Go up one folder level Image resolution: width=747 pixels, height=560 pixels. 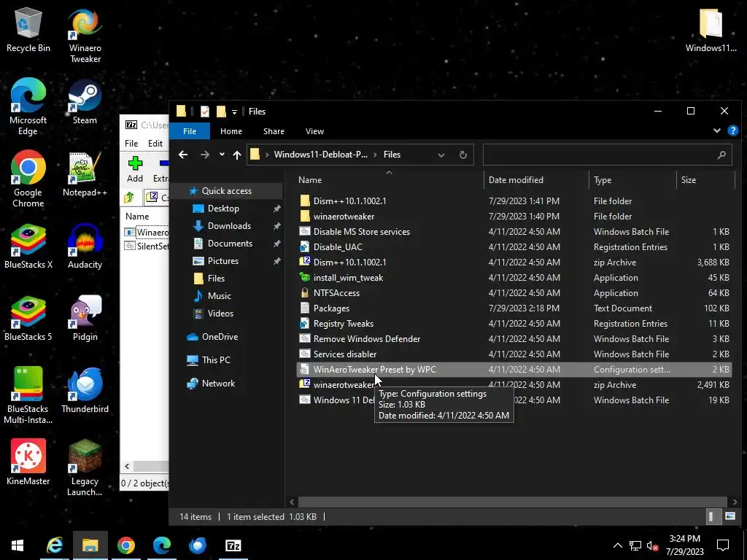237,155
